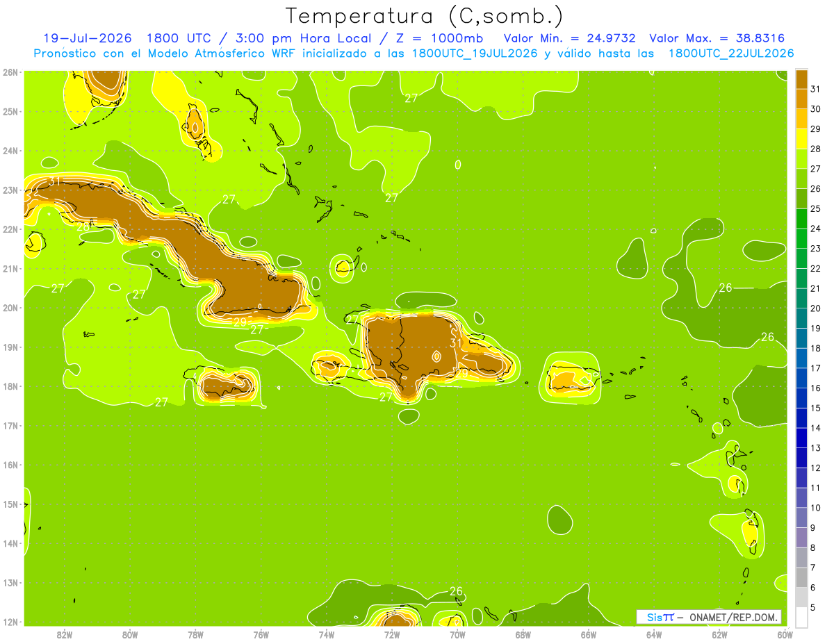Click the teal legend band between 19 and 20
The width and height of the screenshot is (834, 644).
coord(802,318)
